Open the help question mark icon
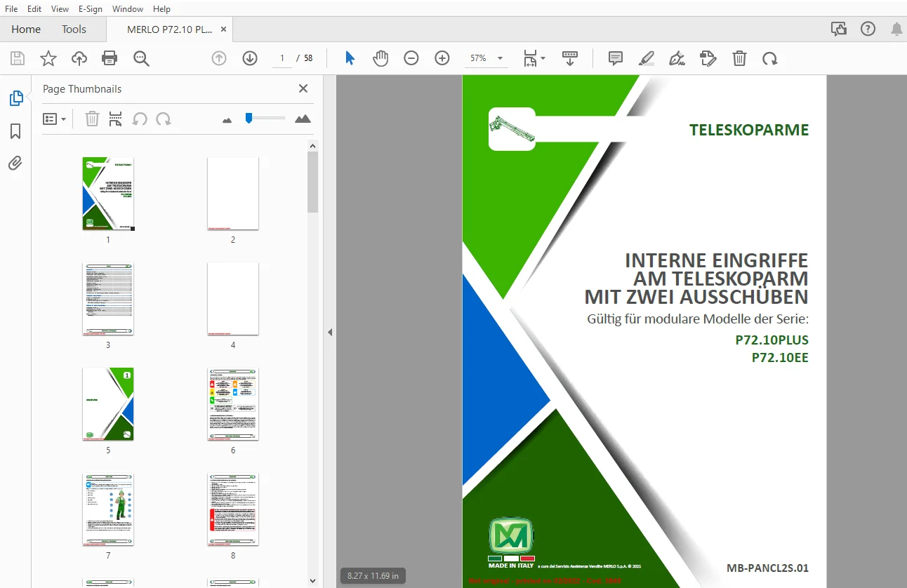907x588 pixels. click(868, 29)
